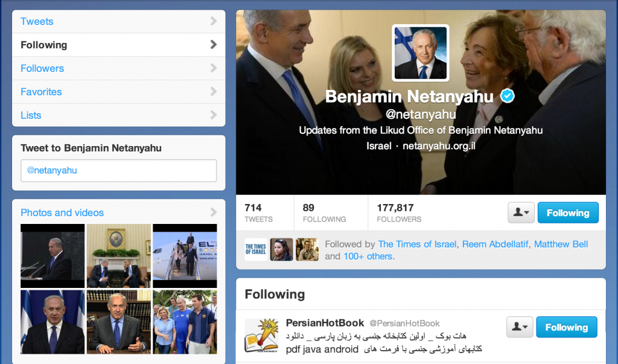
Task: Expand the Favorites chevron in the sidebar
Action: click(x=213, y=92)
